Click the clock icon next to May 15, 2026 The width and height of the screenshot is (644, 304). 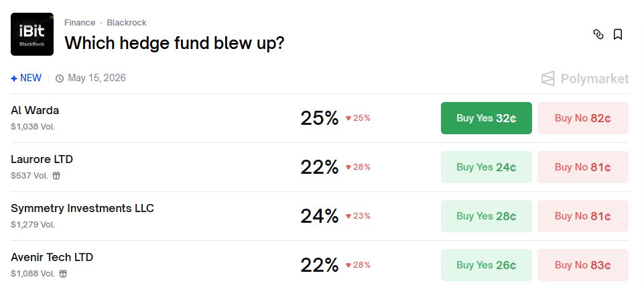pos(60,79)
